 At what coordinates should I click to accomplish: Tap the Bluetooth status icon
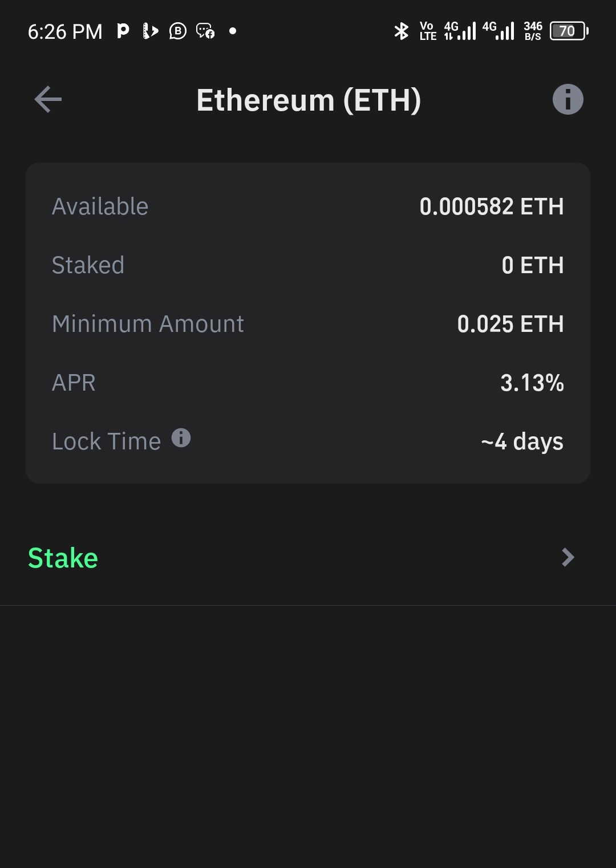[402, 31]
